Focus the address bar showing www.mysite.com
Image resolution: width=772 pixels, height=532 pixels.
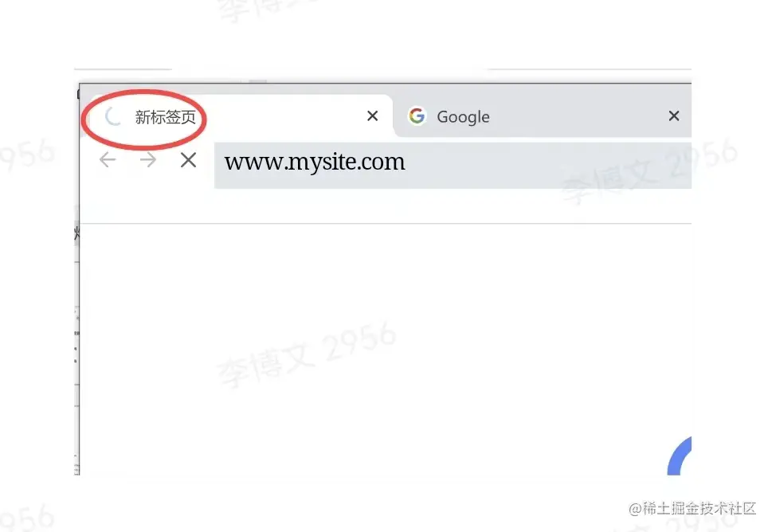(453, 166)
